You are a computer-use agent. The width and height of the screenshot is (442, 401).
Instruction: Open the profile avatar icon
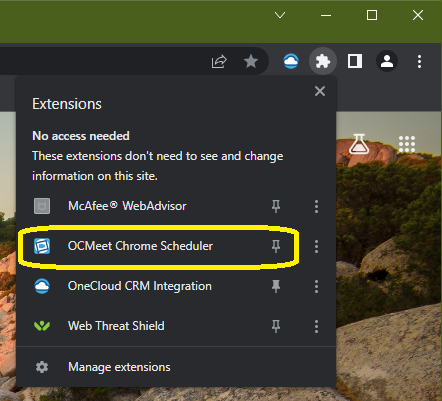pos(387,61)
